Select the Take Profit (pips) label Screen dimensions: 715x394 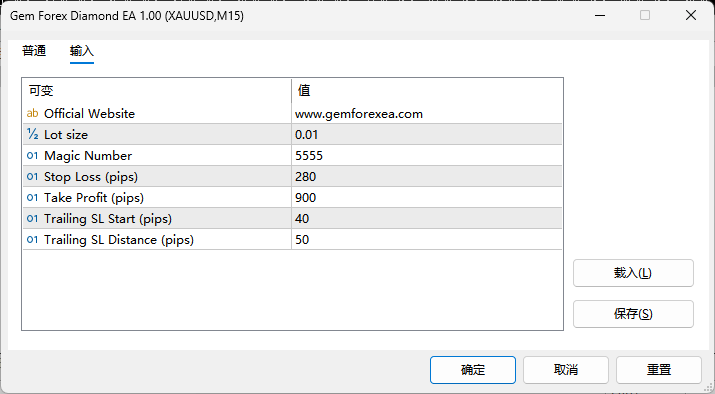94,198
